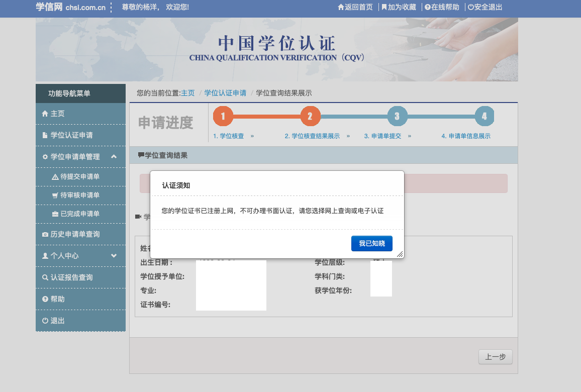
Task: Collapse the 学位申请单管理 menu chevron
Action: (114, 157)
